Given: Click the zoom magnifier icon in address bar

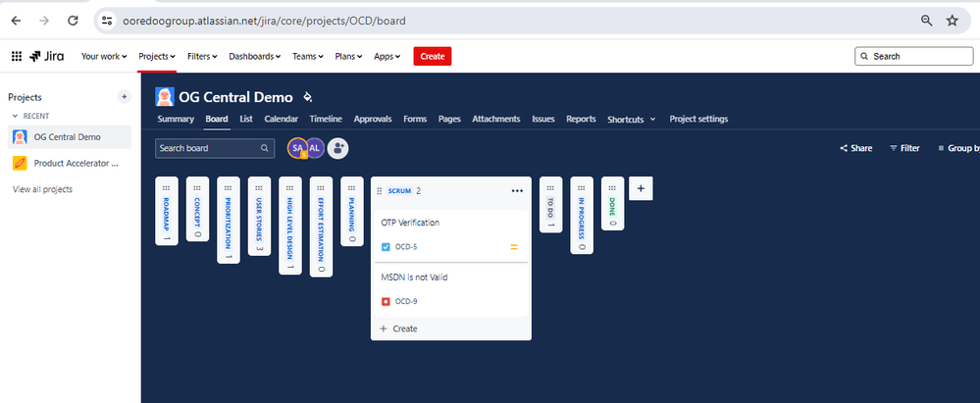Looking at the screenshot, I should click(x=927, y=21).
